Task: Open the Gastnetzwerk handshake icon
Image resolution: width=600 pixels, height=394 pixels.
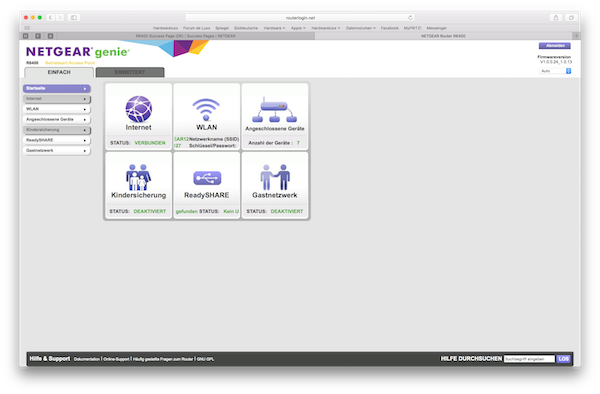Action: pyautogui.click(x=275, y=177)
